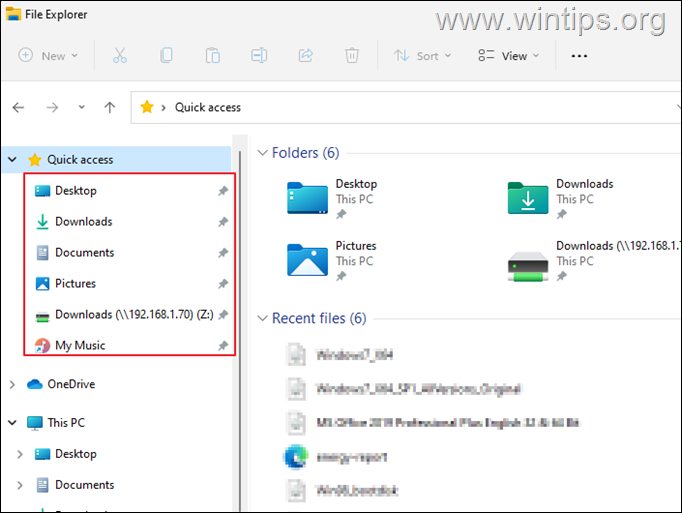The width and height of the screenshot is (682, 513).
Task: Collapse the Recent files (6) group
Action: point(262,319)
